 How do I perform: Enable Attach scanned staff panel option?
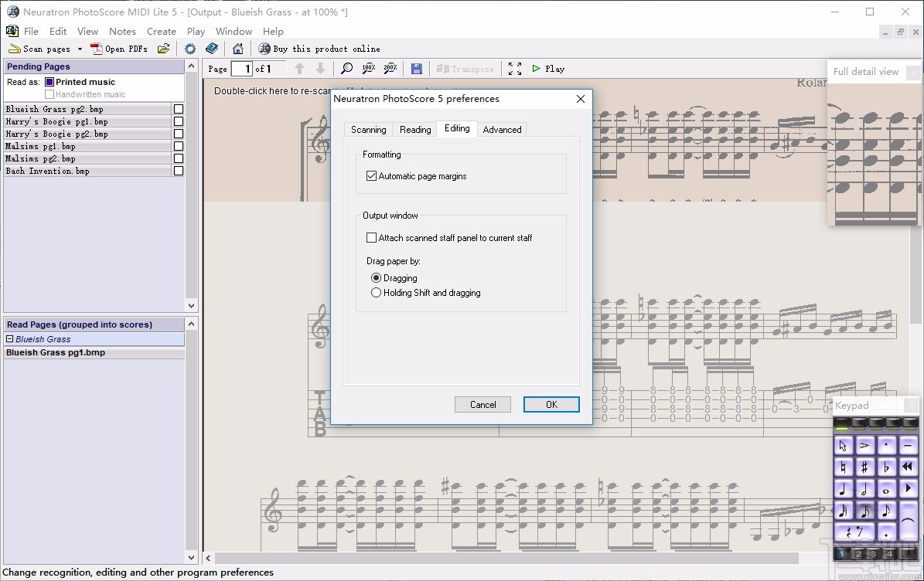pyautogui.click(x=371, y=238)
